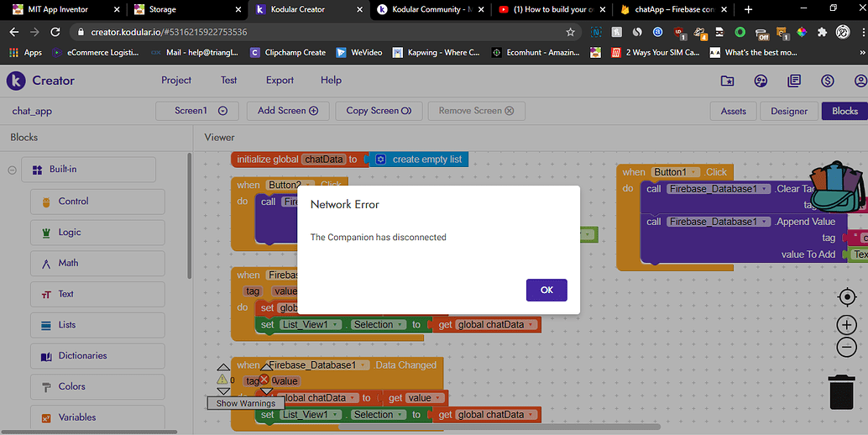Open the Variables blocks category
The height and width of the screenshot is (435, 868).
coord(97,418)
